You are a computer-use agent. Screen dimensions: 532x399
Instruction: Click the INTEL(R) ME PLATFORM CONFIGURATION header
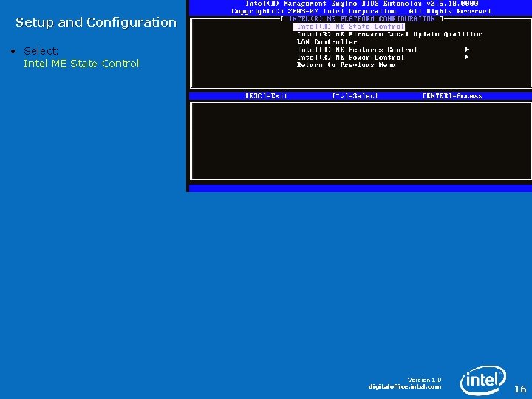pos(361,19)
